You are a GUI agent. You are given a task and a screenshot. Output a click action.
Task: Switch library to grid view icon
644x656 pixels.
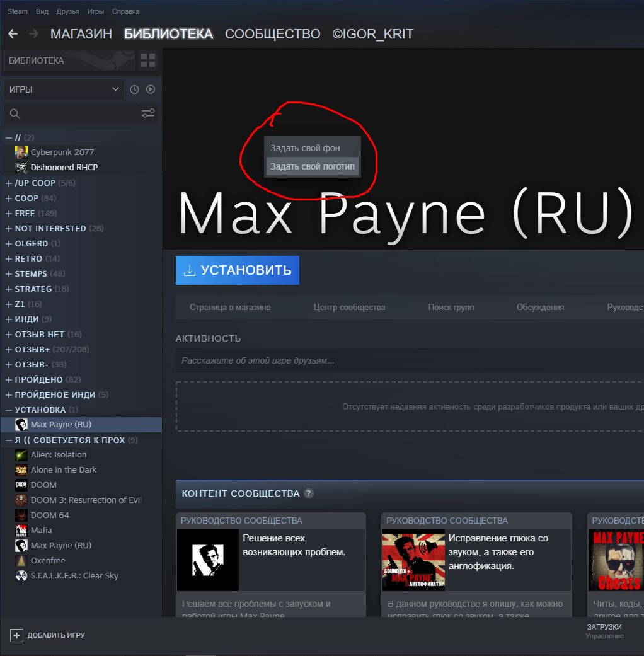147,60
